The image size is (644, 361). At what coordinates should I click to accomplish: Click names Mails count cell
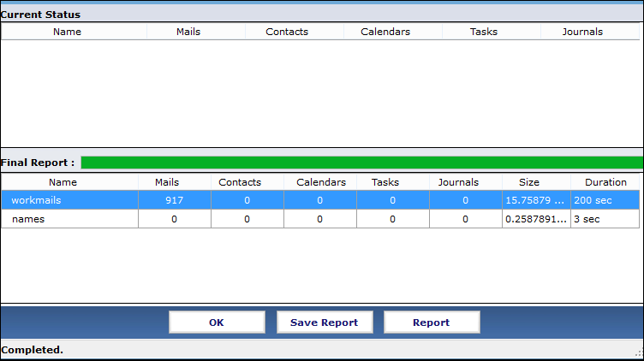coord(175,219)
